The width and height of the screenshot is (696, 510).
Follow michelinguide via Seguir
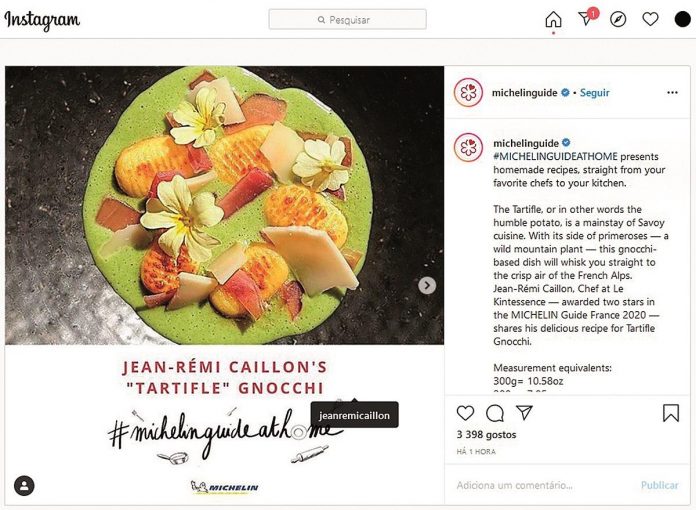594,93
